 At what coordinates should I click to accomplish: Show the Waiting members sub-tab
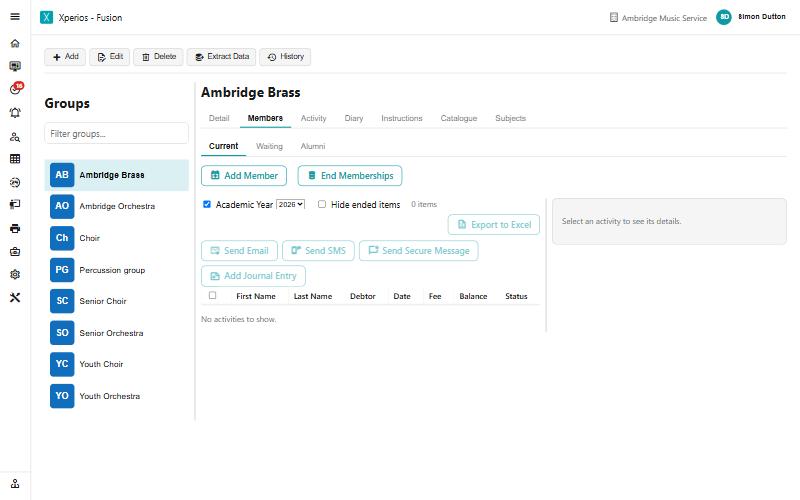(x=269, y=146)
